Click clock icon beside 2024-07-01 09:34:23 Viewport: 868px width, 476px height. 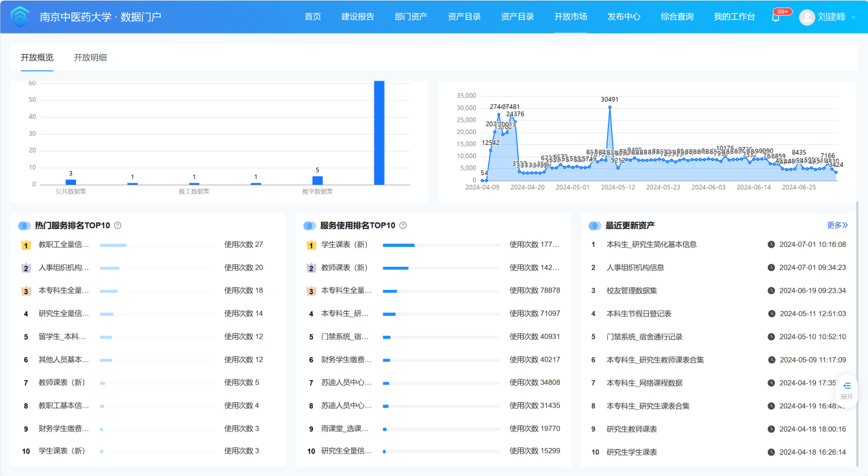[x=771, y=267]
